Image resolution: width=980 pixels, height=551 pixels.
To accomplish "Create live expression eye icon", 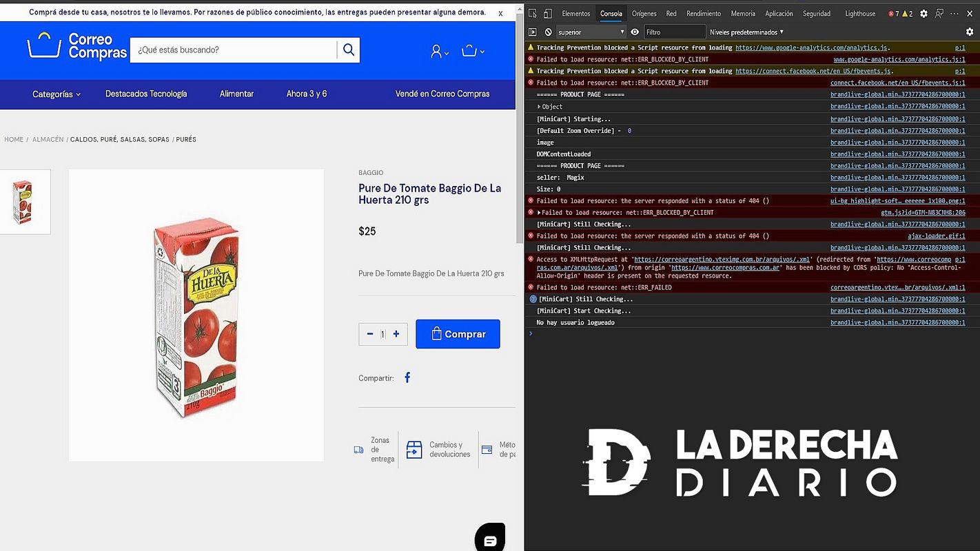I will pos(635,32).
